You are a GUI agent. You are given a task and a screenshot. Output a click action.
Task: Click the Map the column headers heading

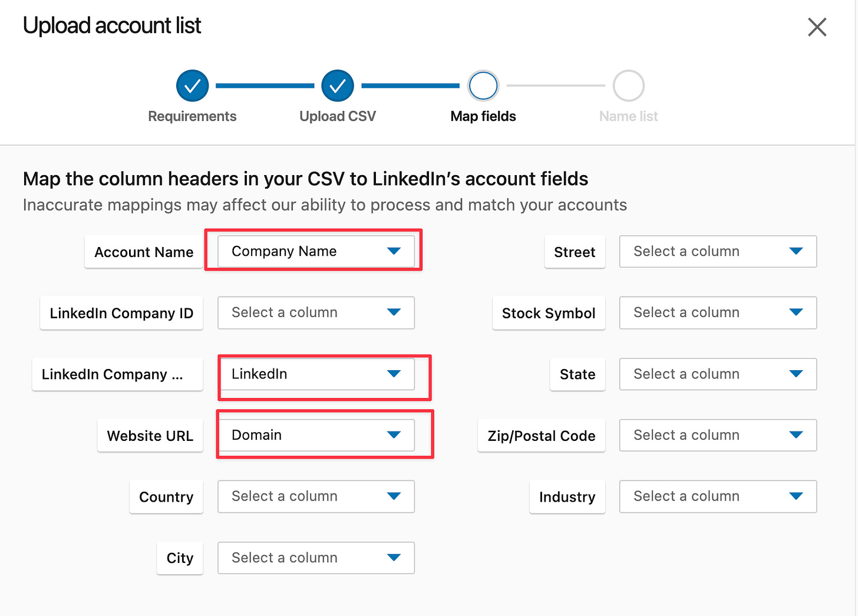point(305,179)
